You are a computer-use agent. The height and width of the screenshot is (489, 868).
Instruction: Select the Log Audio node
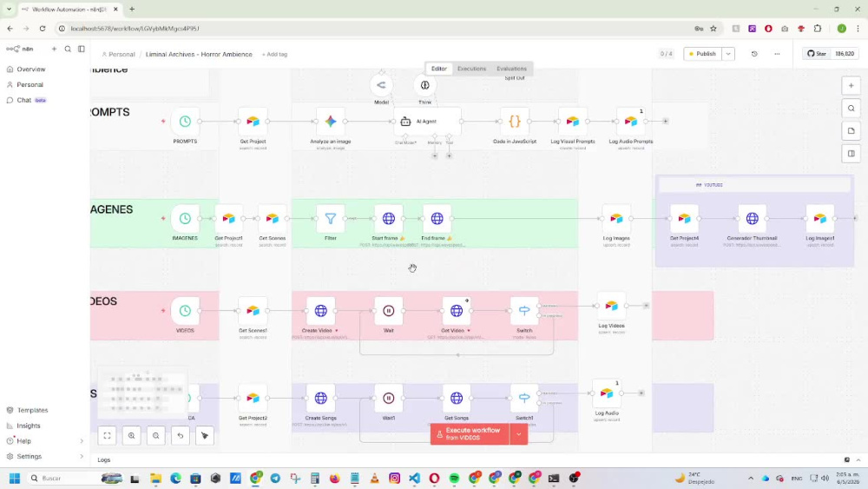click(607, 393)
